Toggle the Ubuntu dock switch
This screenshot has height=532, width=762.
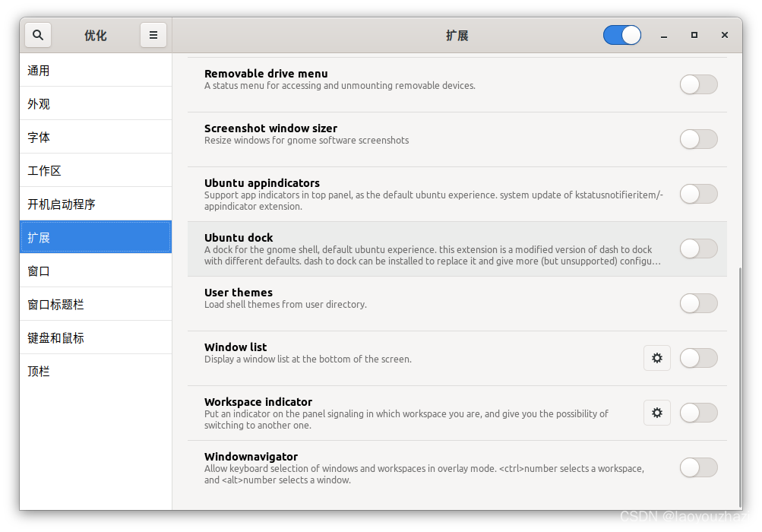pyautogui.click(x=699, y=249)
